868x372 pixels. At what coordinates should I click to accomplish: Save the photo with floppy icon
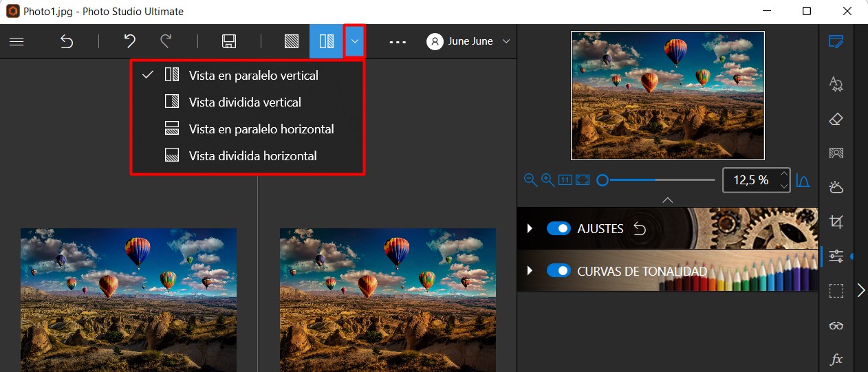point(229,41)
